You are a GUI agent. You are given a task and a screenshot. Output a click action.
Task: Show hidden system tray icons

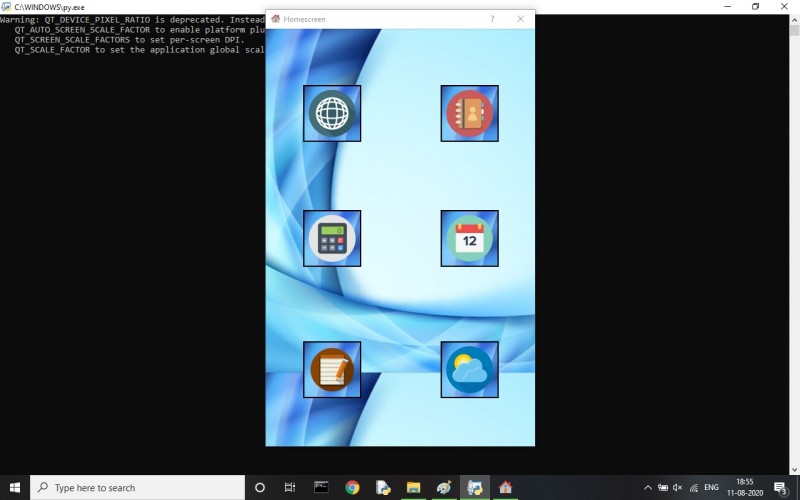(648, 488)
